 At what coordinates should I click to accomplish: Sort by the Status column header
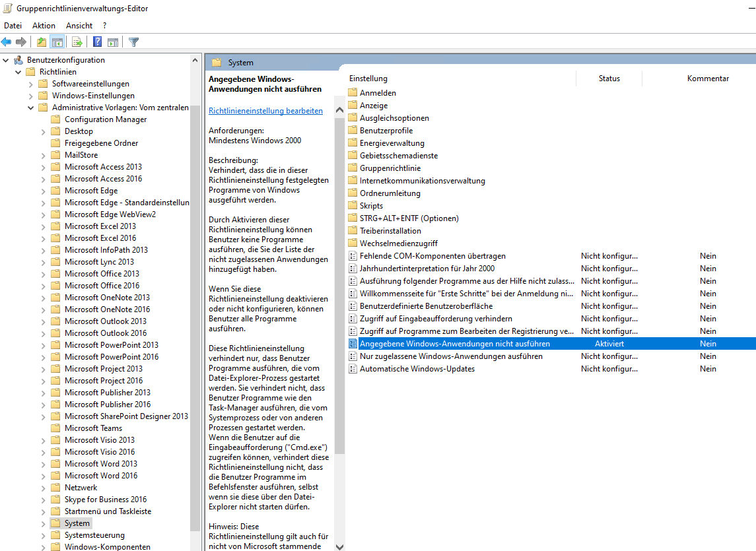(609, 79)
